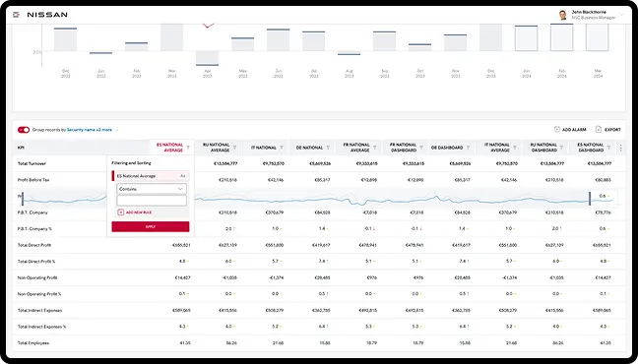Open the filter icon on DE National column
Screen dimensions: 638x364
(328, 148)
